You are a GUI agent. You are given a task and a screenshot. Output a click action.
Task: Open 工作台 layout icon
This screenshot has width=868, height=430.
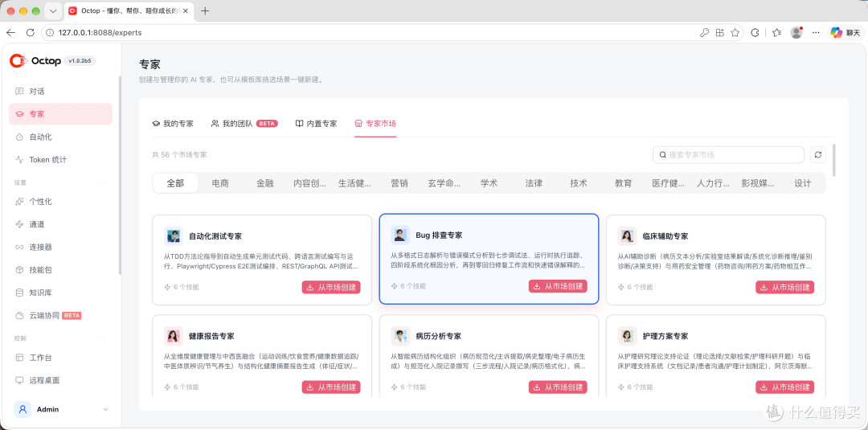[x=19, y=358]
